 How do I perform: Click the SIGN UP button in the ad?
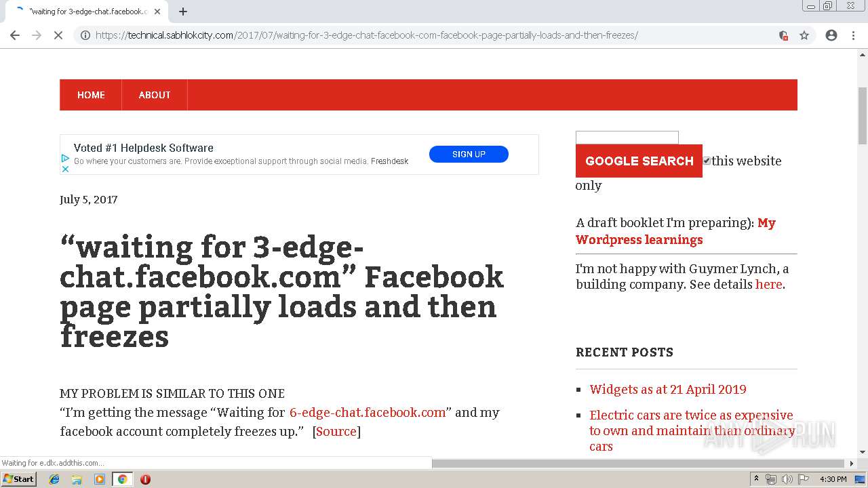click(x=469, y=155)
